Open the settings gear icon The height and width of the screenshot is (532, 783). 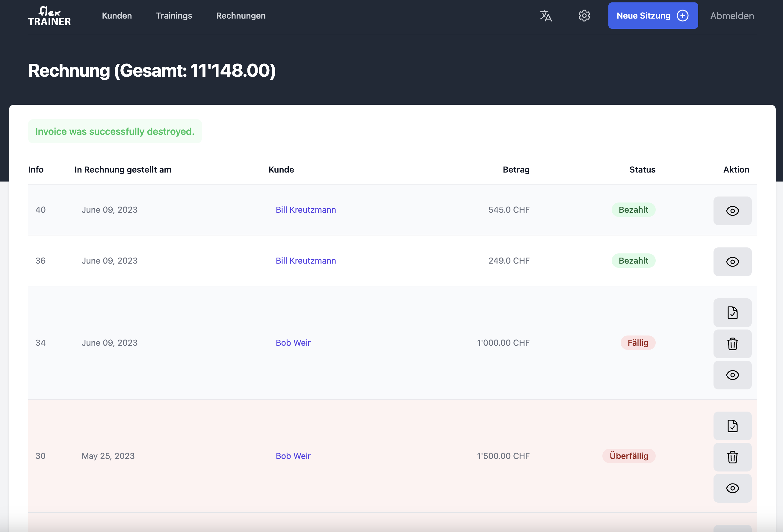point(584,16)
